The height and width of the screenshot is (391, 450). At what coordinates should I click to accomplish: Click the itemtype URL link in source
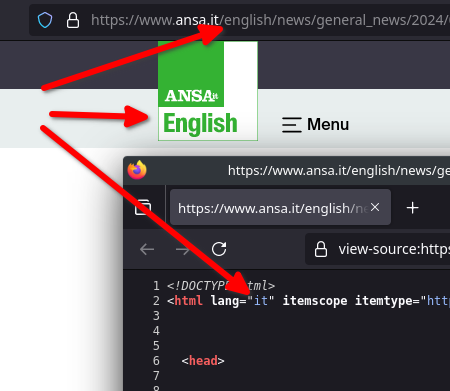(438, 301)
